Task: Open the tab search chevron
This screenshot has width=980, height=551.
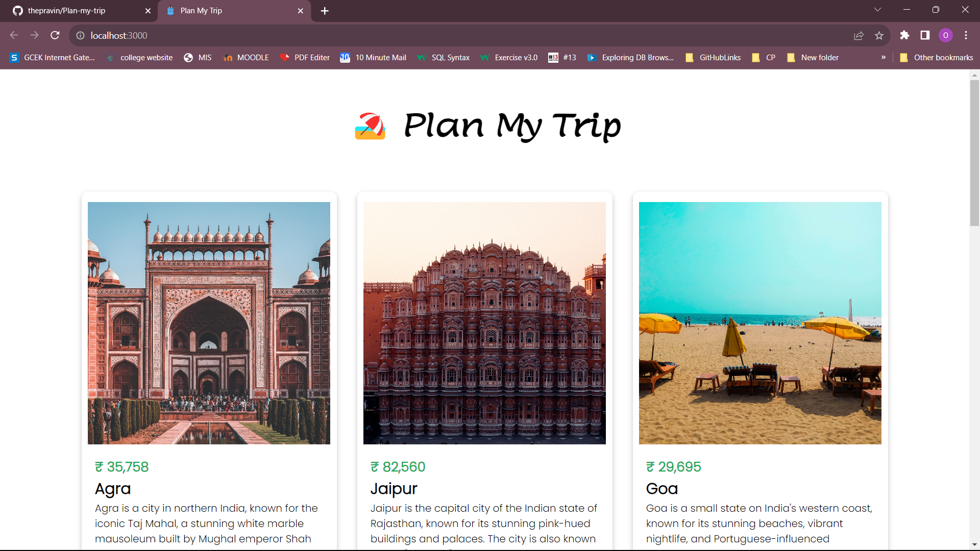Action: coord(877,9)
